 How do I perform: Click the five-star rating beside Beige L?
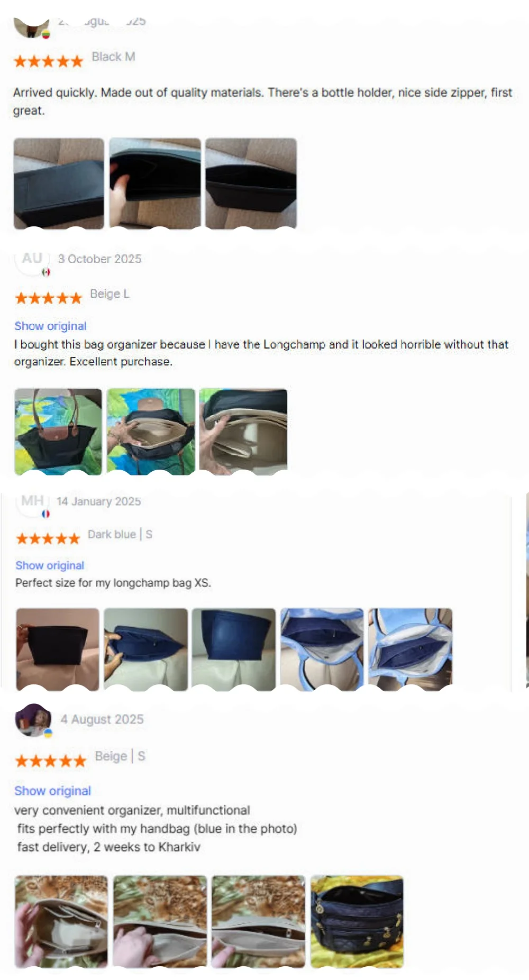48,298
